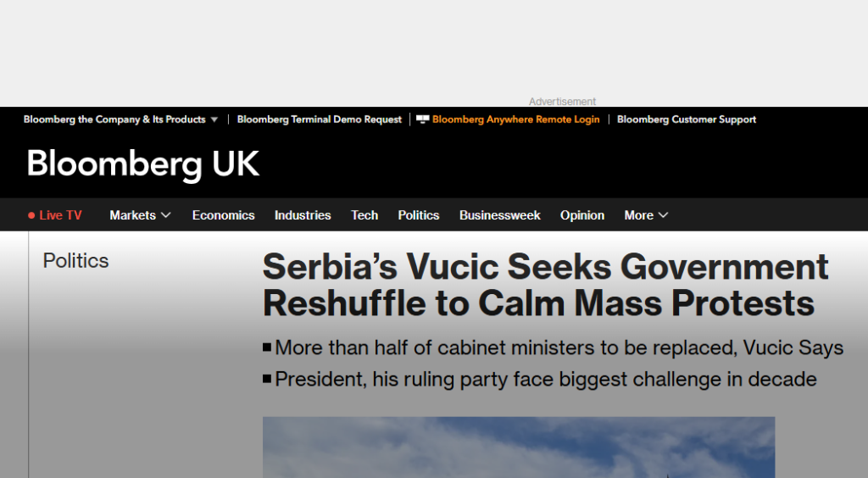Open the Opinion section
Screen dimensions: 868x478
(582, 215)
